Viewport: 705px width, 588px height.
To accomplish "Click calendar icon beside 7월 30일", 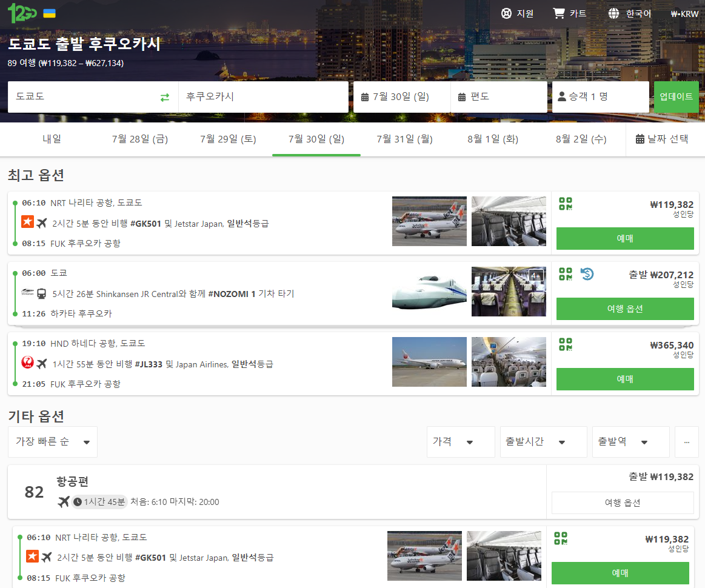I will [365, 97].
